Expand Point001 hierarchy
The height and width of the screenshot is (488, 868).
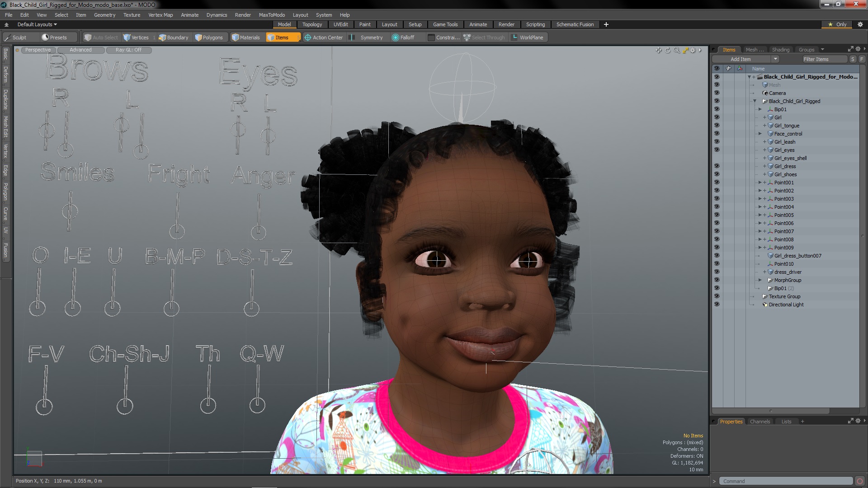pyautogui.click(x=760, y=183)
